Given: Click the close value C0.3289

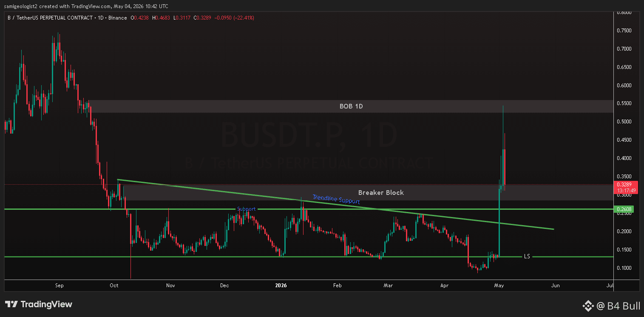Looking at the screenshot, I should tap(203, 18).
